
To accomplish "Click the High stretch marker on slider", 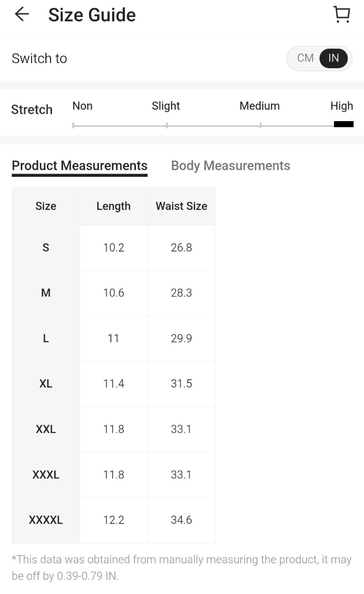I will tap(344, 124).
